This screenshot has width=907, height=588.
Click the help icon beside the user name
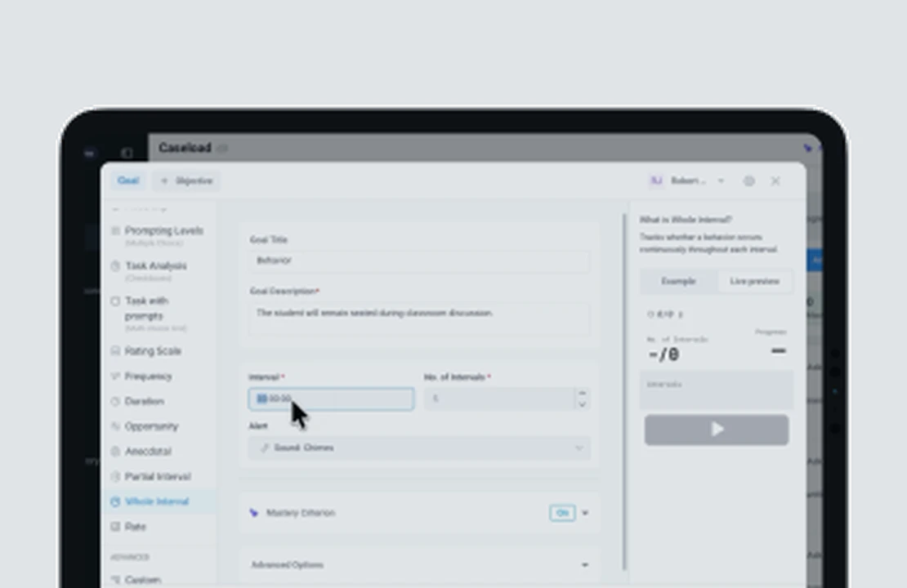tap(749, 181)
